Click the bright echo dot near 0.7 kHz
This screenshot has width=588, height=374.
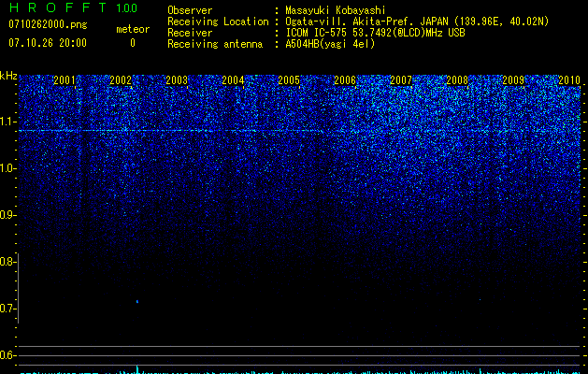(x=137, y=301)
